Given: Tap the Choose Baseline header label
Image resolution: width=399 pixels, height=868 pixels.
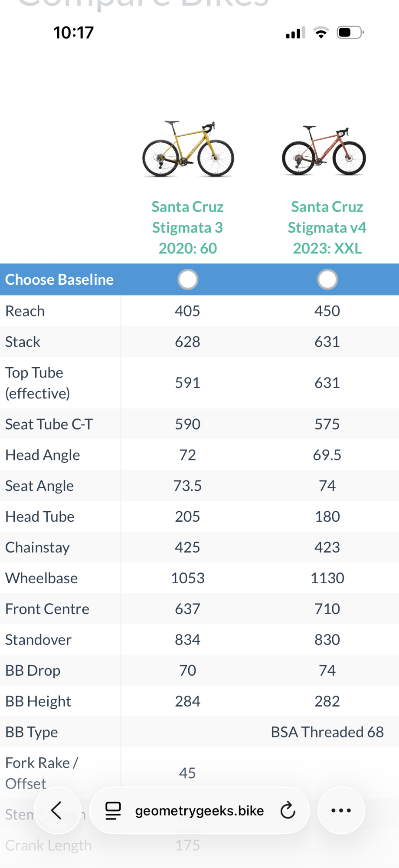Looking at the screenshot, I should [59, 279].
